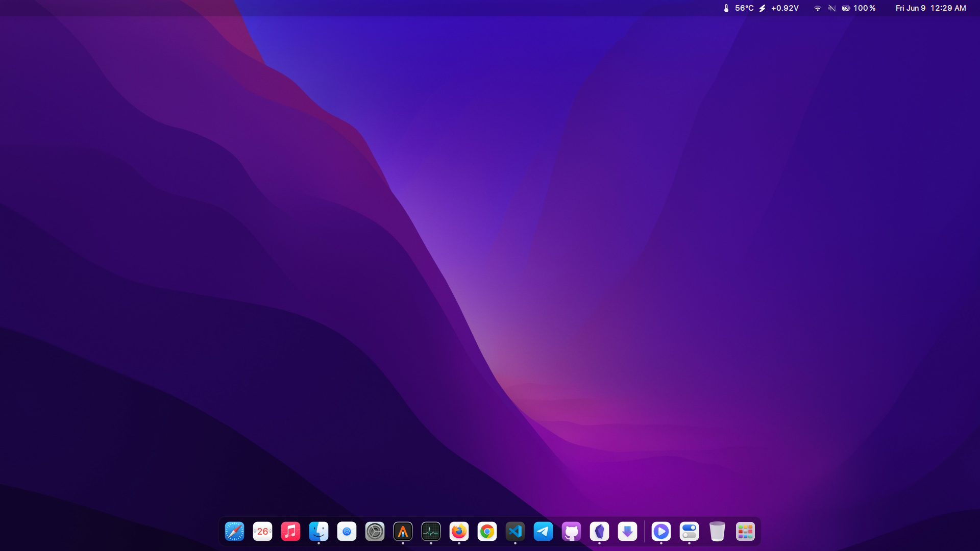This screenshot has width=980, height=551.
Task: Open Safari from the dock
Action: point(234,532)
